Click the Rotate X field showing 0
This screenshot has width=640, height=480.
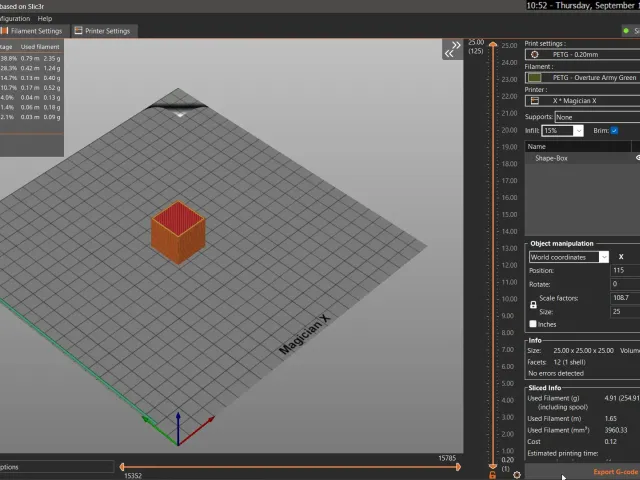(x=625, y=284)
